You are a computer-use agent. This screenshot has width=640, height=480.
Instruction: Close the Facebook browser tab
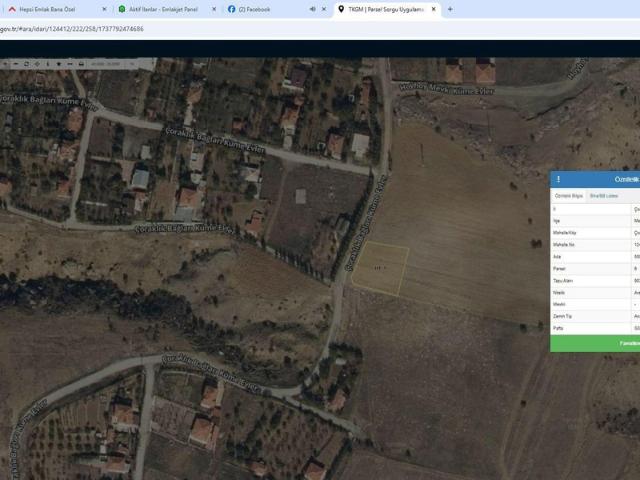[x=324, y=9]
